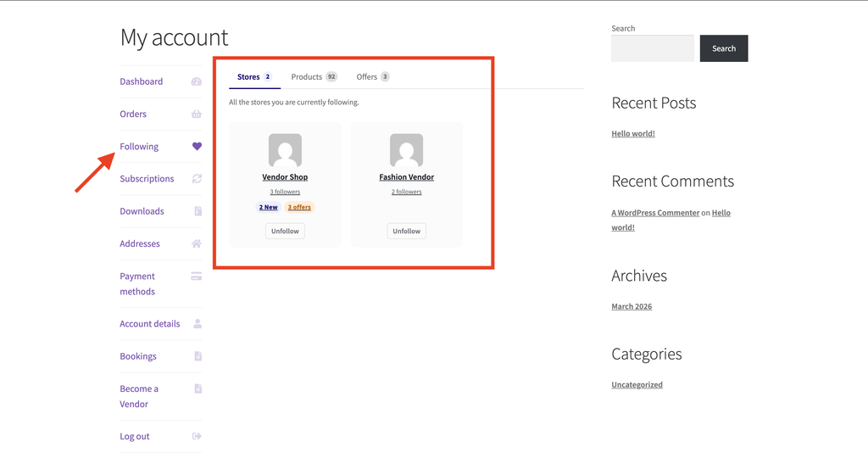Switch to the Offers tab
The image size is (868, 475).
[x=373, y=77]
